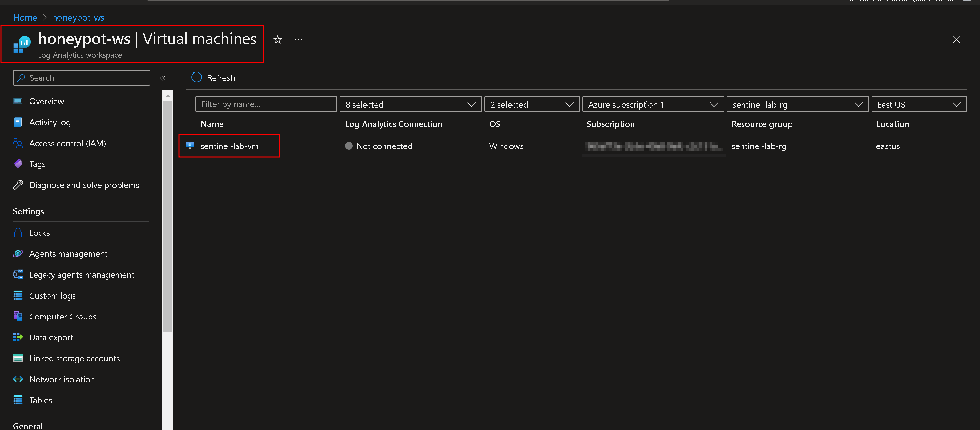Focus the Filter by name input field
The width and height of the screenshot is (980, 430).
[266, 104]
